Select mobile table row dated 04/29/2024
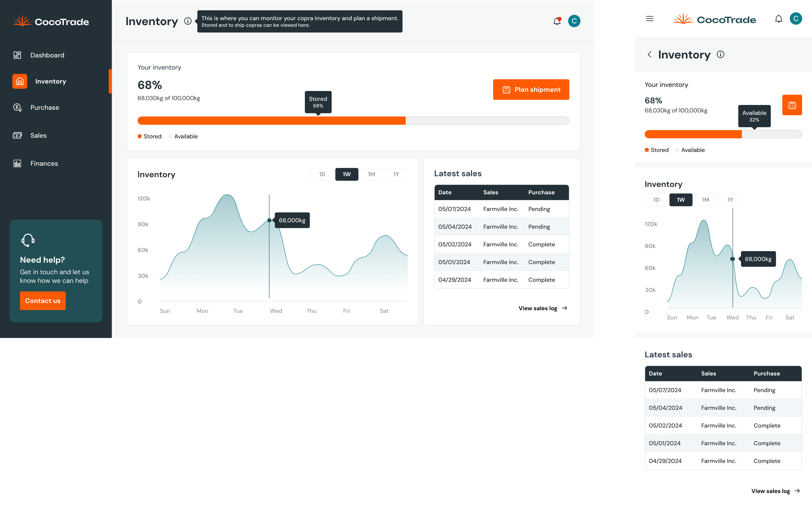The height and width of the screenshot is (508, 812). coord(723,461)
